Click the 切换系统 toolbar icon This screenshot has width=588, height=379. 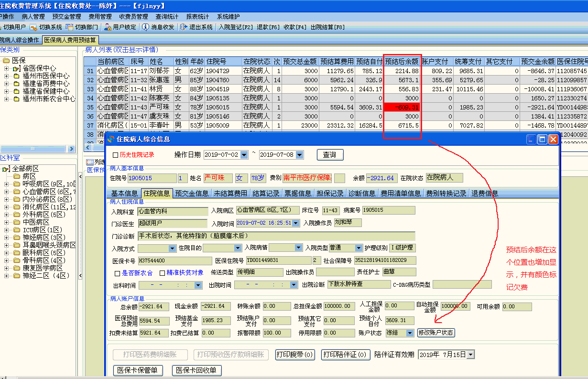(33, 27)
